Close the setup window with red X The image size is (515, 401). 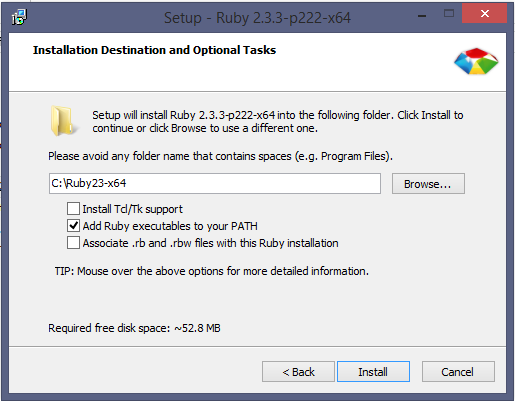[485, 13]
